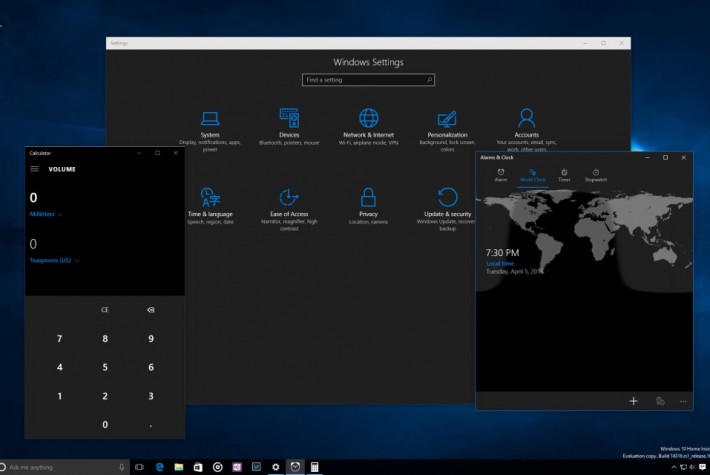Click the 7:30 PM local time entry
This screenshot has height=475, width=710.
514,261
